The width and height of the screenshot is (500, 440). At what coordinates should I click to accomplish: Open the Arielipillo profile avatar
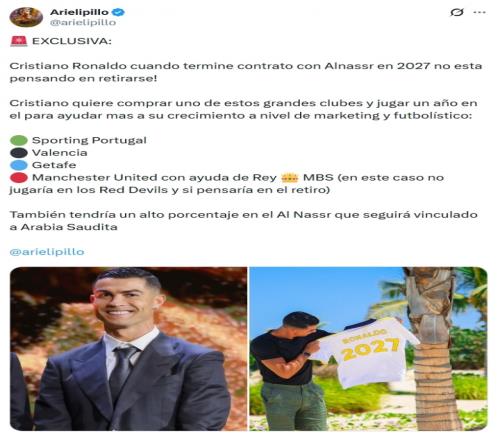click(x=26, y=17)
